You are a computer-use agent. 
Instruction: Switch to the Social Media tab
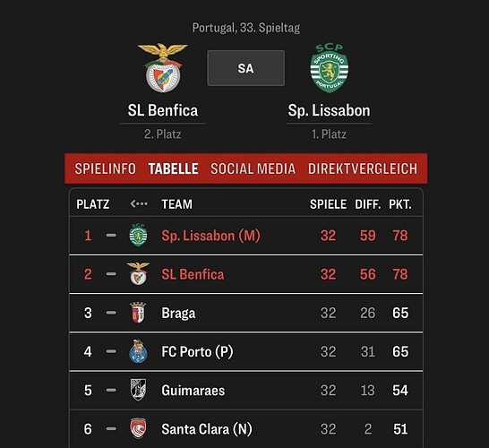253,168
